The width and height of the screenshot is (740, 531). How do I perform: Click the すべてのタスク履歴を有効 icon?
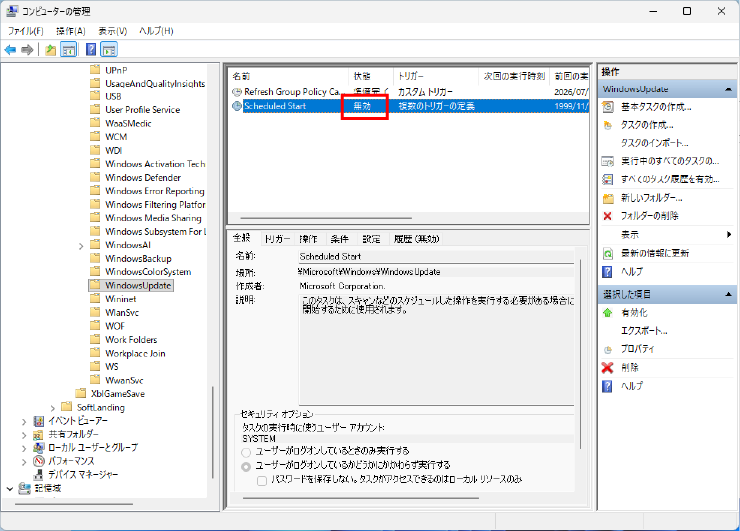tap(608, 179)
